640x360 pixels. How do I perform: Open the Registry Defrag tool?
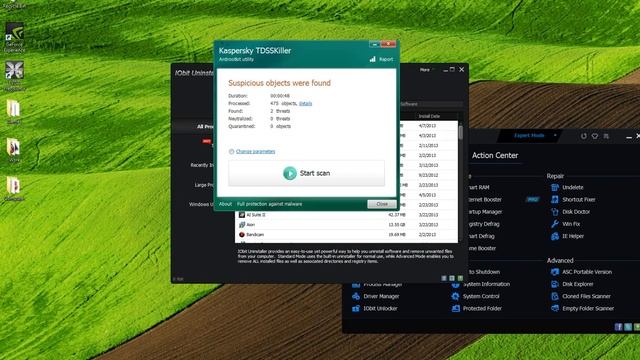pyautogui.click(x=484, y=224)
